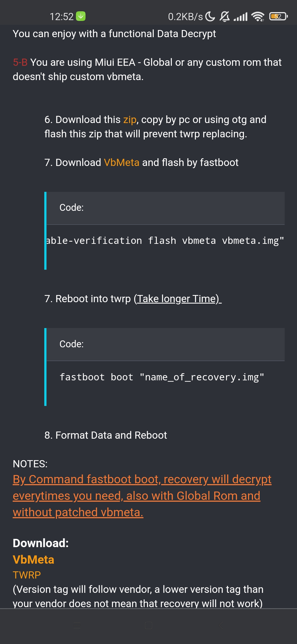This screenshot has width=297, height=644.
Task: Tap the first "Code:" header label
Action: pyautogui.click(x=71, y=208)
